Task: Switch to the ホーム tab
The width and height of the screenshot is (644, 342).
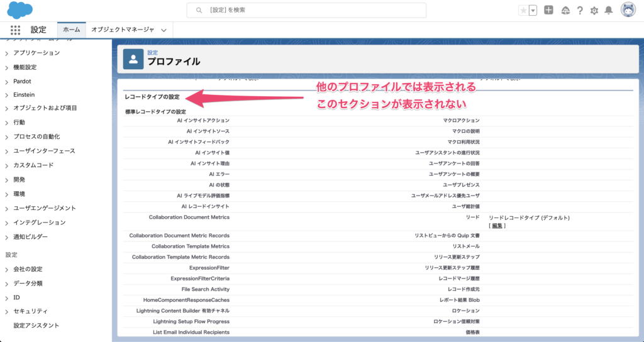Action: click(x=72, y=30)
